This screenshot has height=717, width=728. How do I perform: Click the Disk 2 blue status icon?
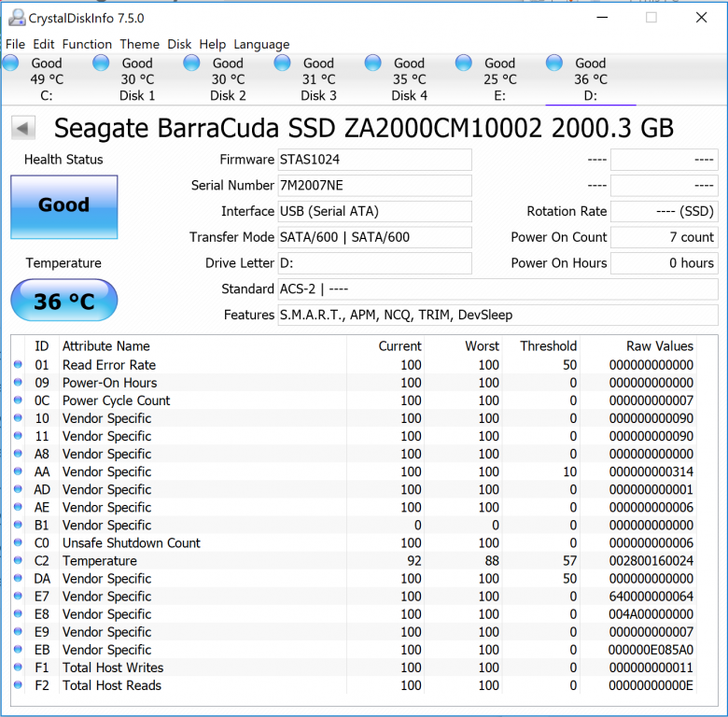pos(192,63)
